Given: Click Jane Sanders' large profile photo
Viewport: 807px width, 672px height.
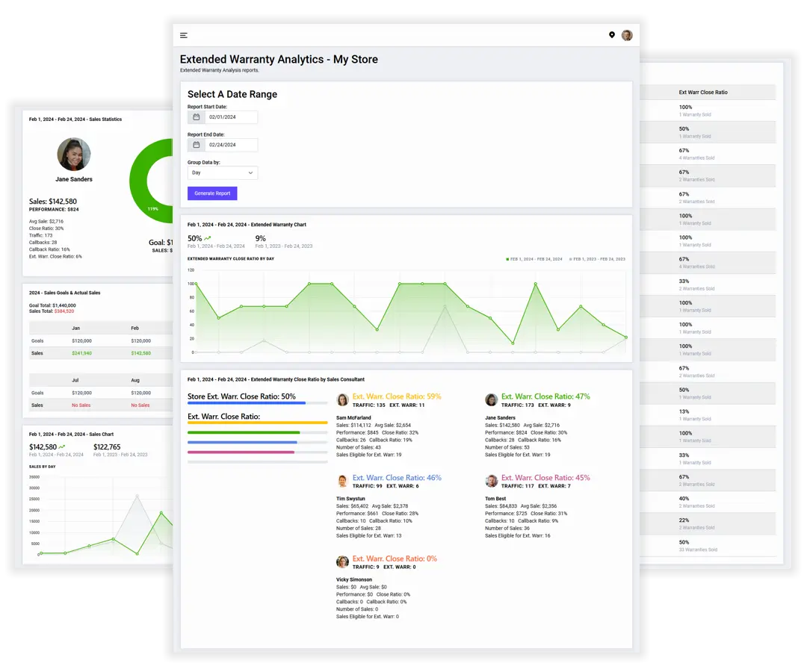Looking at the screenshot, I should (74, 155).
